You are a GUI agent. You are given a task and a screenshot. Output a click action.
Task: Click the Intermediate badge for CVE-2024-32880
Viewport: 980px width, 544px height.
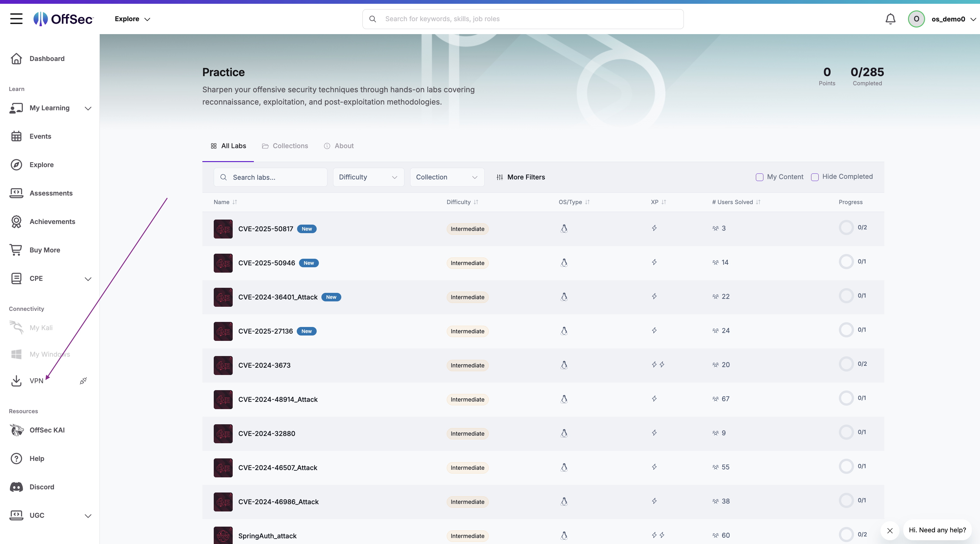[x=467, y=434]
